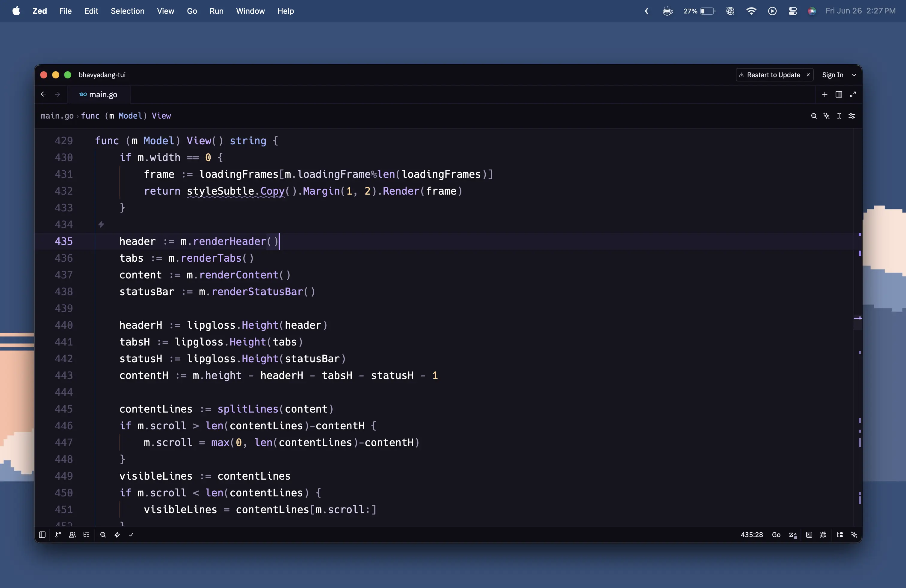Open the Git panel branch icon
This screenshot has width=906, height=588.
[58, 535]
